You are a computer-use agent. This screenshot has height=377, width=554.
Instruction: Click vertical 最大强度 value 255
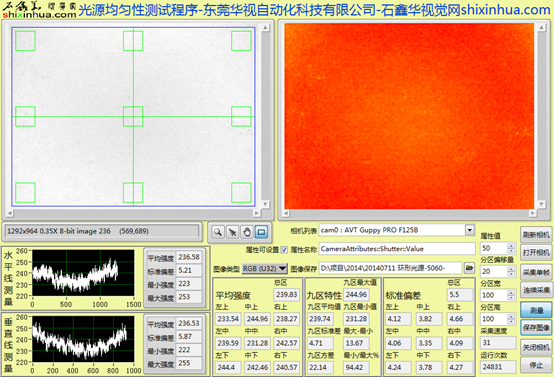coord(189,363)
